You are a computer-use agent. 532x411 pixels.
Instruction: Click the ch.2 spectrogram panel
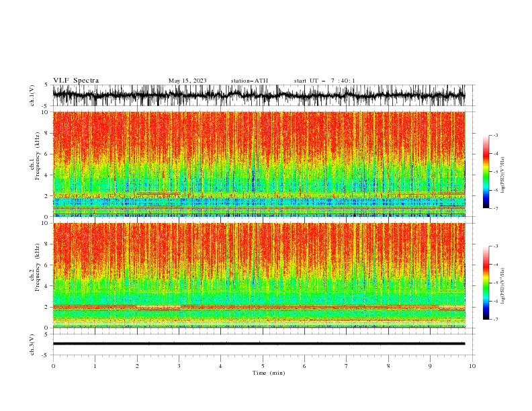click(259, 275)
